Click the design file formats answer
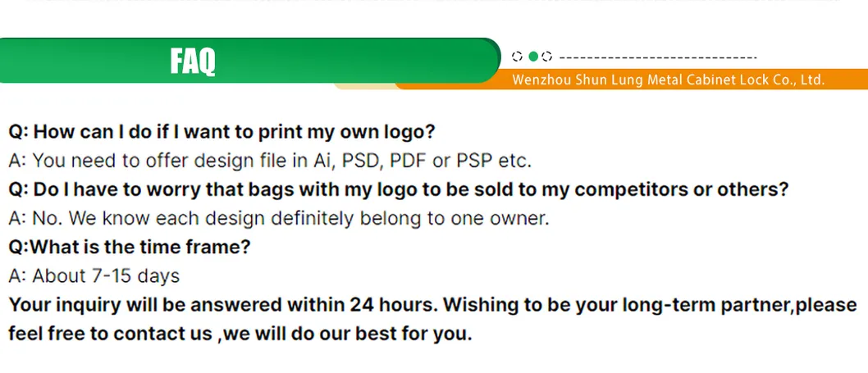Viewport: 868px width, 373px height. (x=270, y=160)
